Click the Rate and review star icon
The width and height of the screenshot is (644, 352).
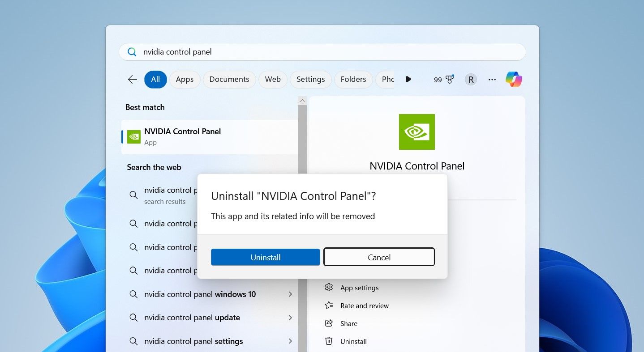click(x=329, y=305)
